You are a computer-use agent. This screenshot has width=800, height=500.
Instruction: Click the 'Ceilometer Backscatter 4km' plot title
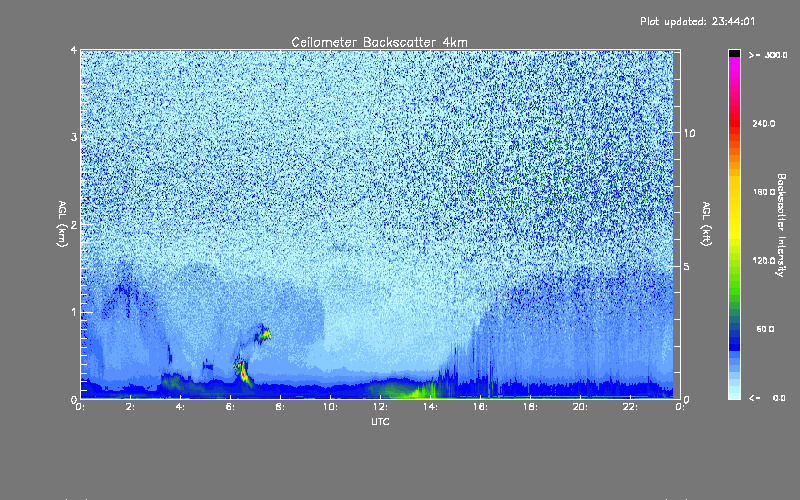379,42
